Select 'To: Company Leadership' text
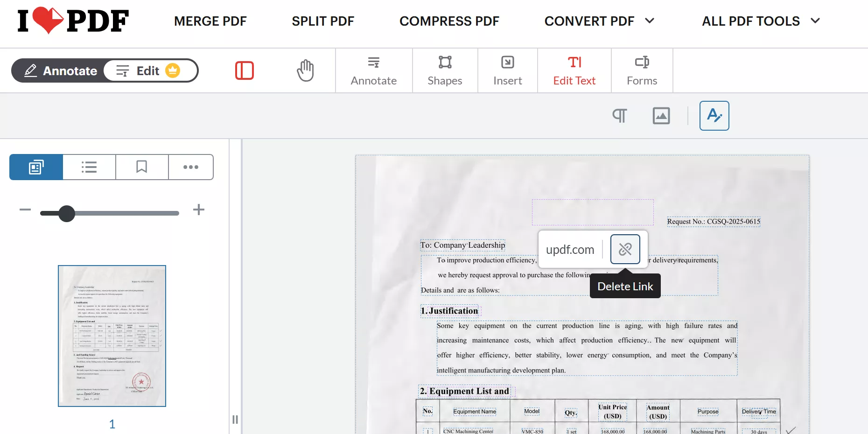 coord(462,245)
